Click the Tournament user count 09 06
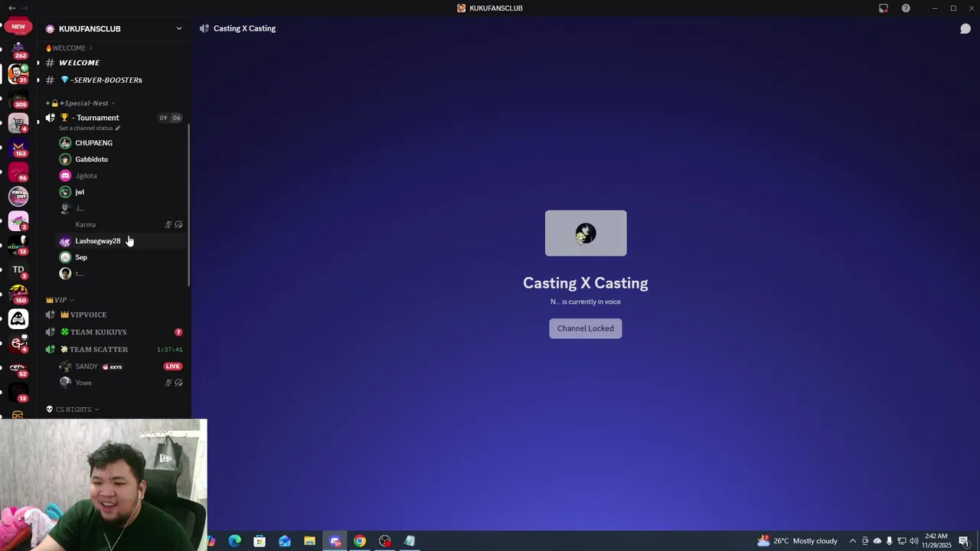The image size is (980, 551). (170, 118)
